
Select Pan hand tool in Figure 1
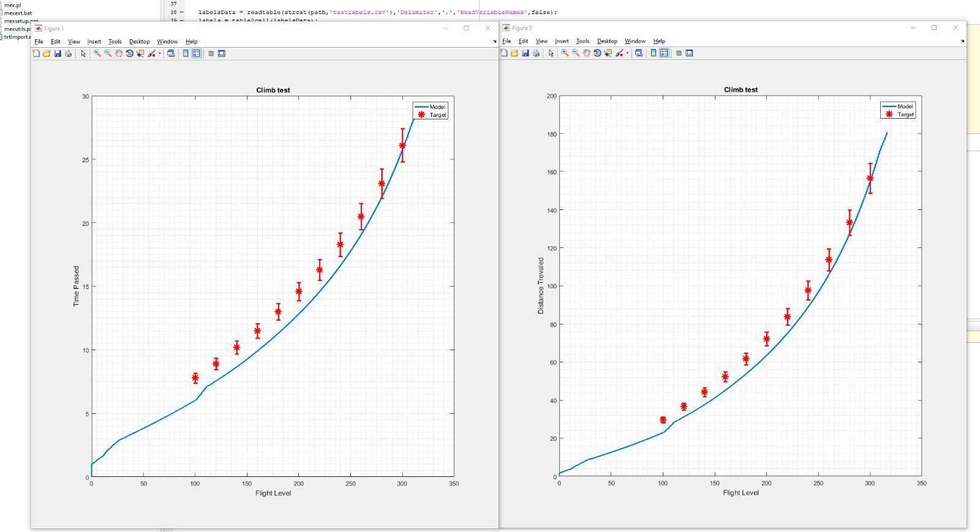click(119, 53)
